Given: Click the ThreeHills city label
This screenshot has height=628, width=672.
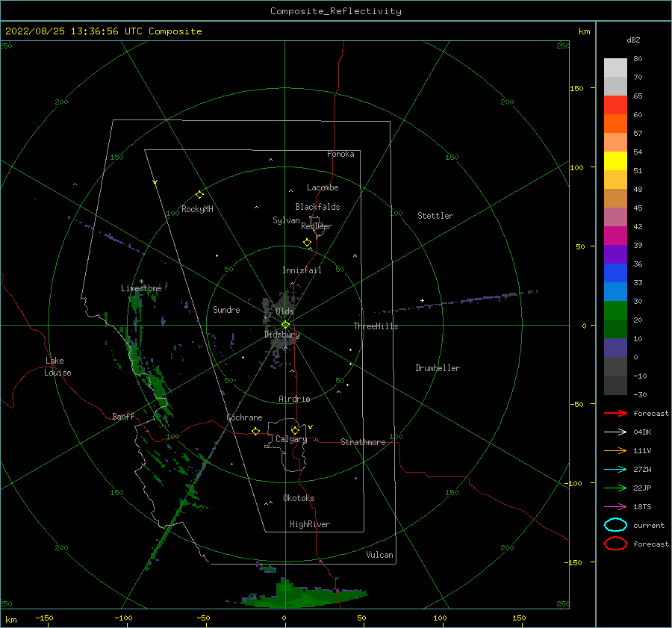Looking at the screenshot, I should tap(376, 326).
